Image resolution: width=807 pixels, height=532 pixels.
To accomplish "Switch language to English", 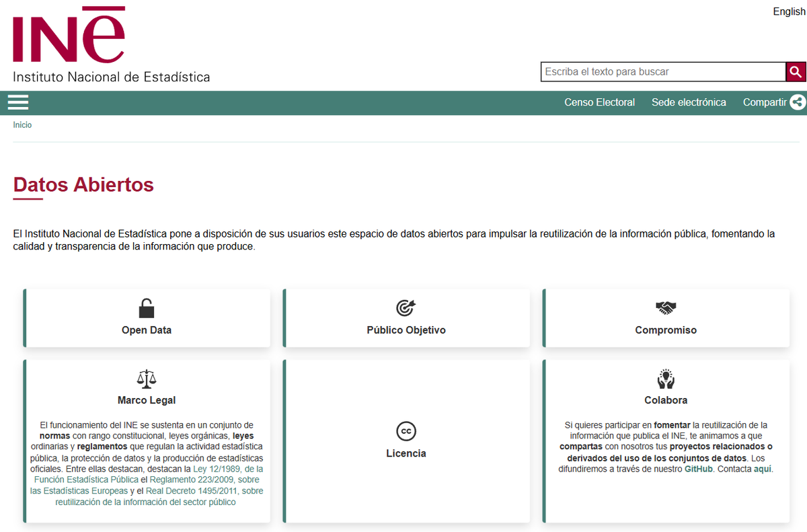I will click(x=789, y=11).
